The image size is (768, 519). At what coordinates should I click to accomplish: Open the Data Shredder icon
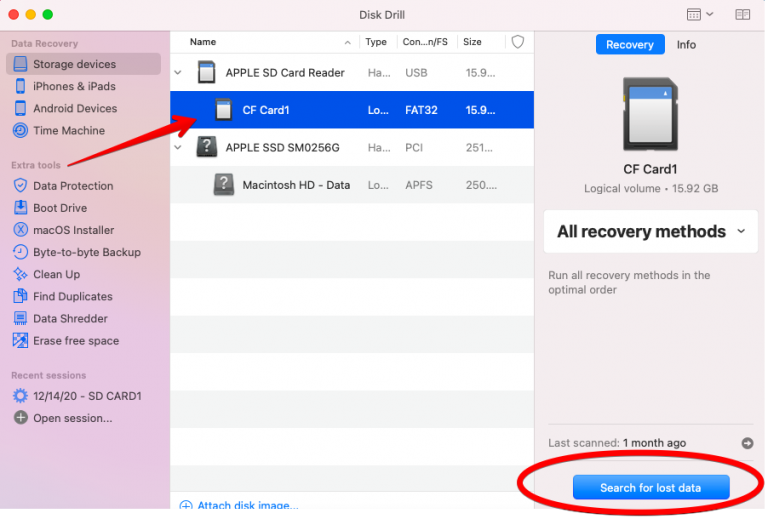tap(20, 318)
